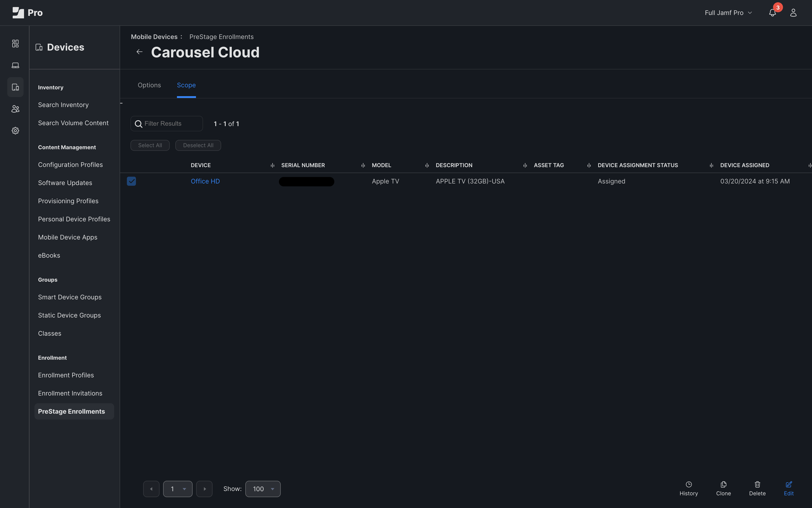Click the Delete trash icon

757,484
